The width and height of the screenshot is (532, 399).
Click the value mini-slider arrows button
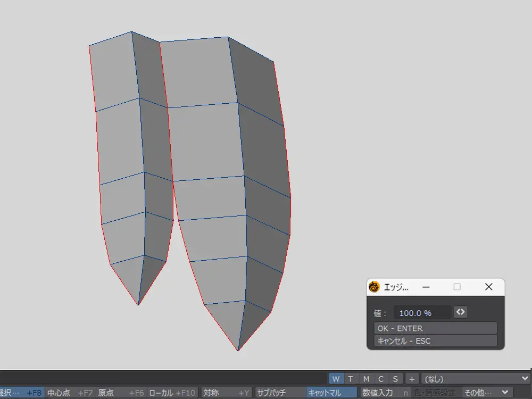461,312
